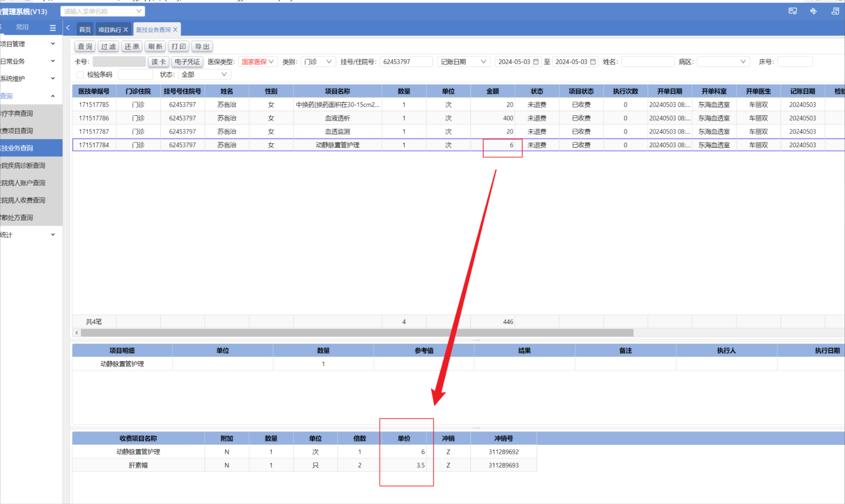
Task: Click the SI monitor icon in header
Action: pos(792,11)
